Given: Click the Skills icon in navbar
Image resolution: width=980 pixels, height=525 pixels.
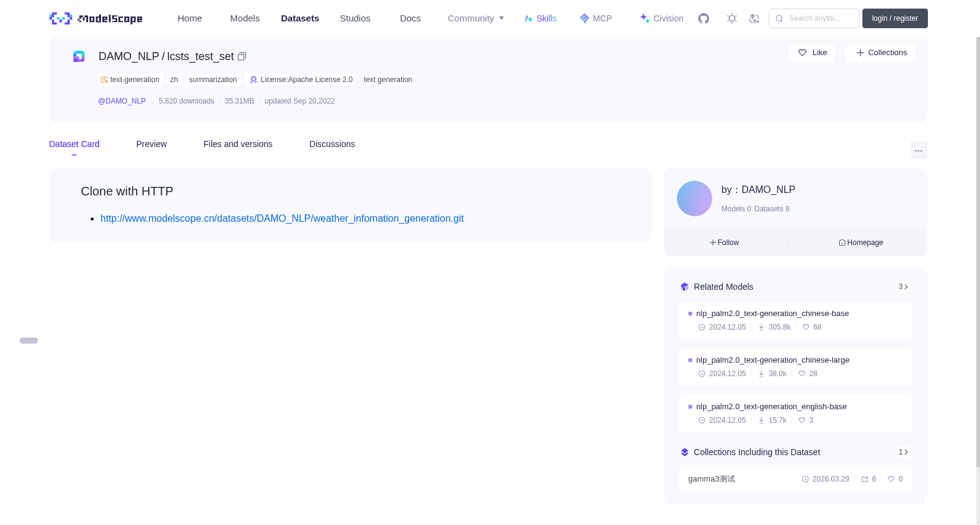Looking at the screenshot, I should (529, 18).
